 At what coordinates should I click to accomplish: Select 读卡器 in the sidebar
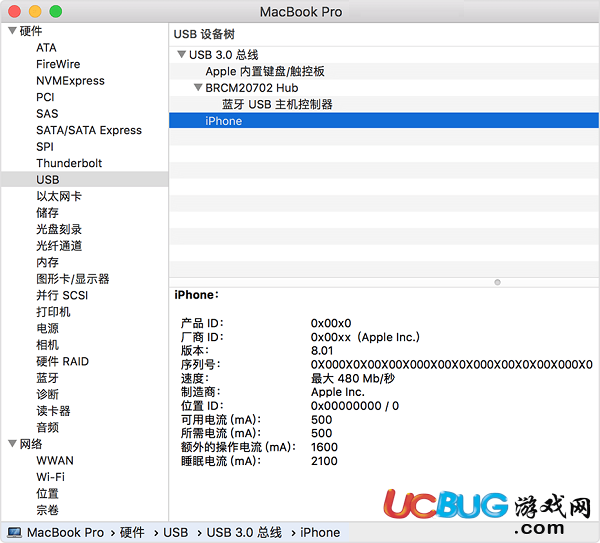53,411
